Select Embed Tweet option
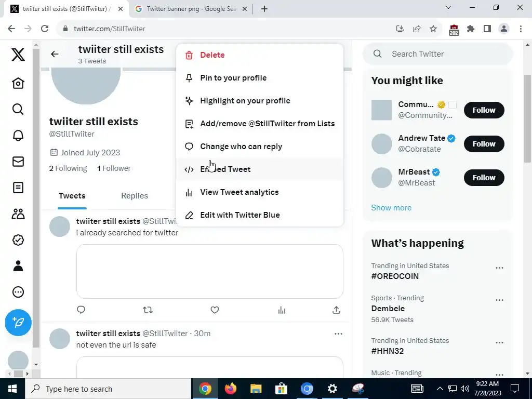The height and width of the screenshot is (399, 532). pyautogui.click(x=260, y=169)
